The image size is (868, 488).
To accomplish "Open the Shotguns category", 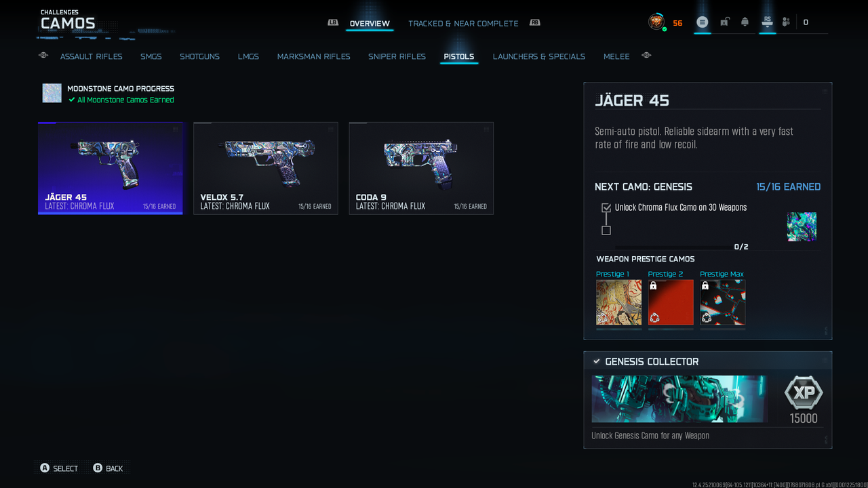I will (199, 57).
